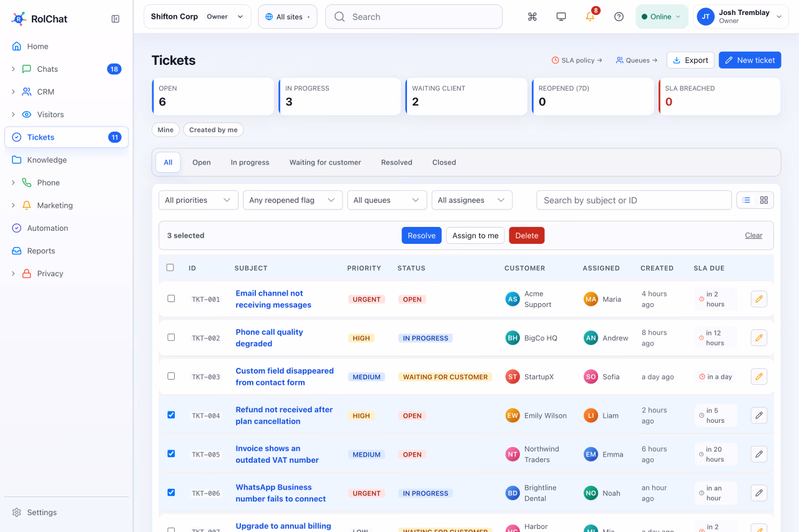
Task: Edit ticket TKT-001 pencil icon
Action: 759,299
